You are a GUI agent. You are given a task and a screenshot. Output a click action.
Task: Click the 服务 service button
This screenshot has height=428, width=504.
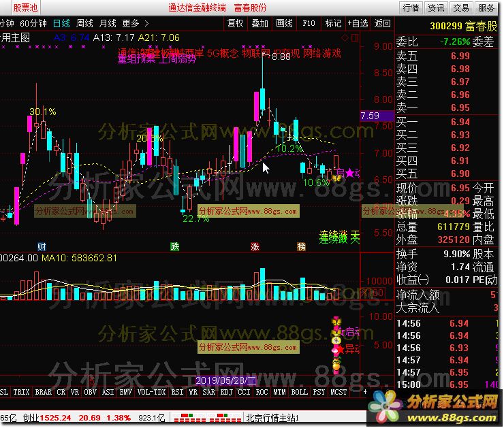(486, 7)
